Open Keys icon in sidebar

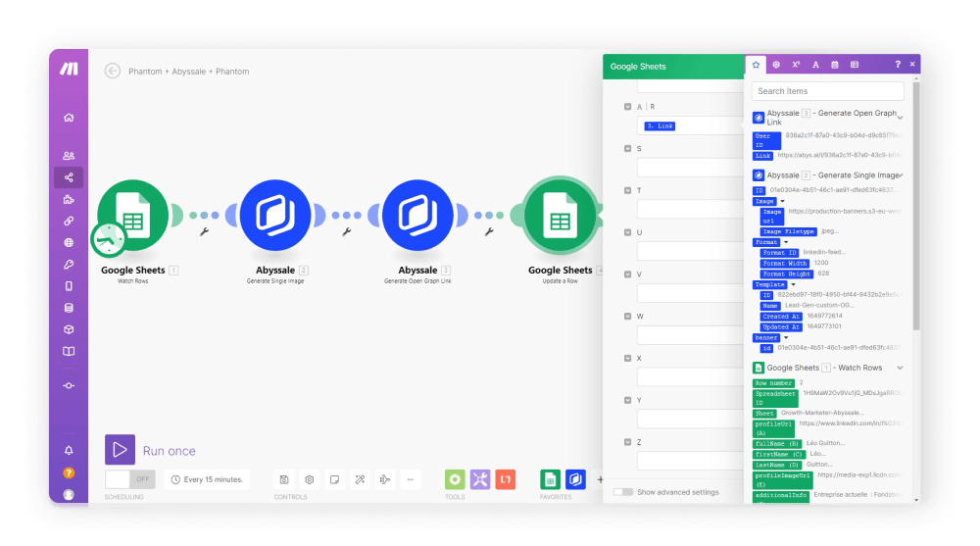(69, 264)
